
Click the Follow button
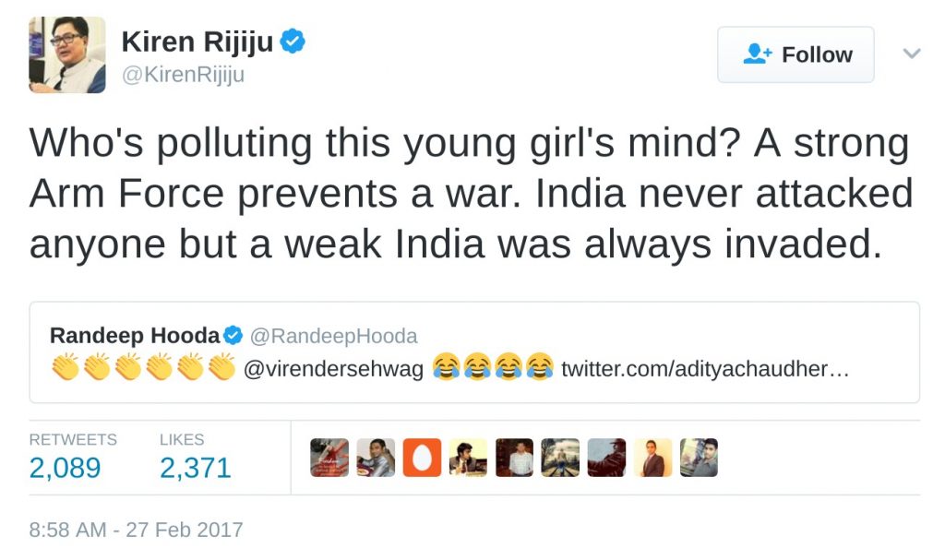pyautogui.click(x=795, y=54)
